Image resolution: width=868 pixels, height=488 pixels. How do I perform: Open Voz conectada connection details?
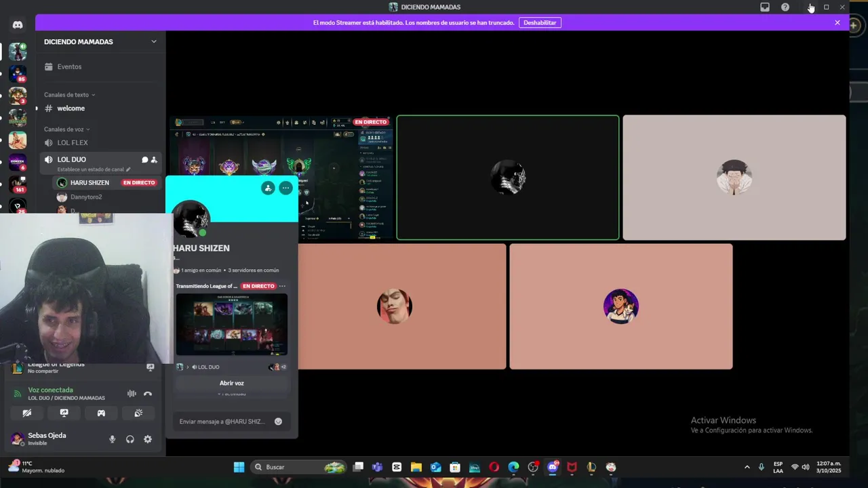coord(50,390)
